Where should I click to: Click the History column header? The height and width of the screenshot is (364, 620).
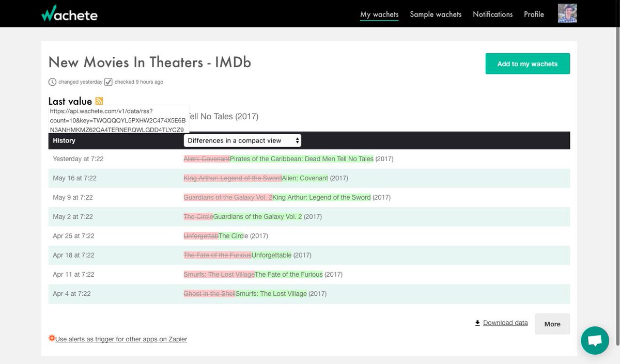pyautogui.click(x=64, y=140)
